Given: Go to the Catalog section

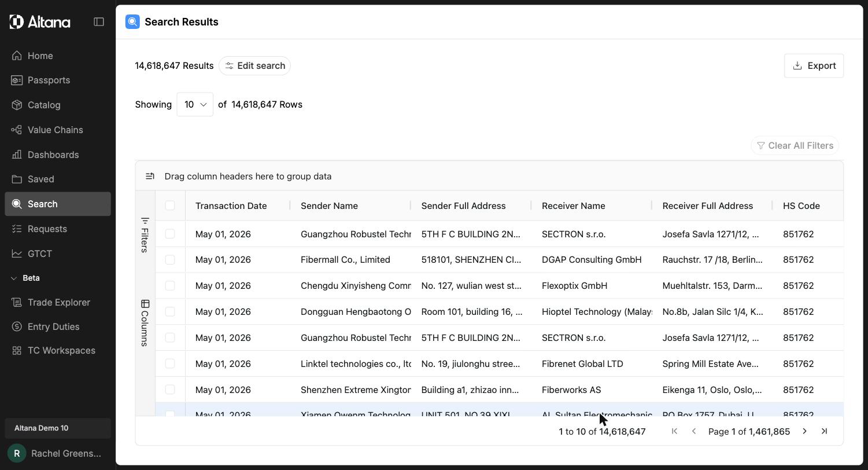Looking at the screenshot, I should pyautogui.click(x=58, y=105).
